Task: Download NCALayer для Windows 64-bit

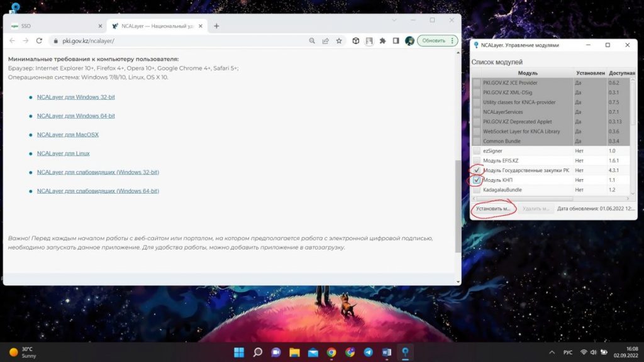Action: point(76,116)
